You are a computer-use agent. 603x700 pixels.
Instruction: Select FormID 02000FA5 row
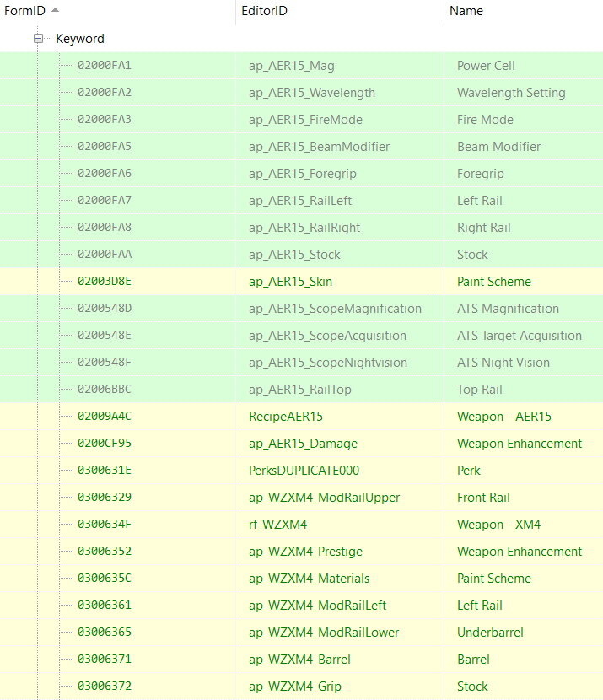(x=301, y=147)
